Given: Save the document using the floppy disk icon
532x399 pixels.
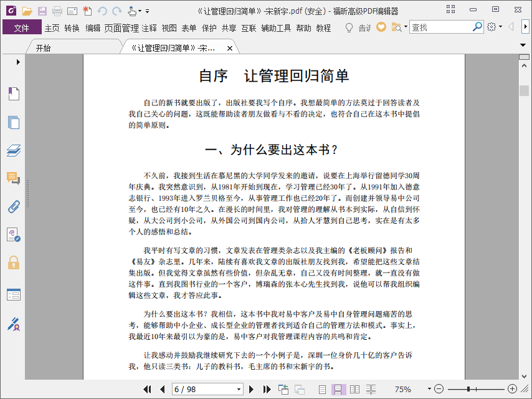Looking at the screenshot, I should click(42, 11).
